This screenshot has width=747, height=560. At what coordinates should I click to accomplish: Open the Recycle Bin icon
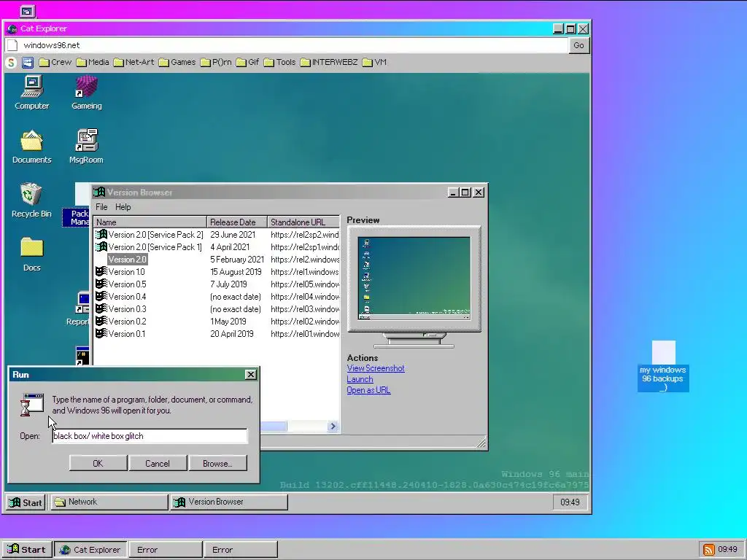click(31, 201)
